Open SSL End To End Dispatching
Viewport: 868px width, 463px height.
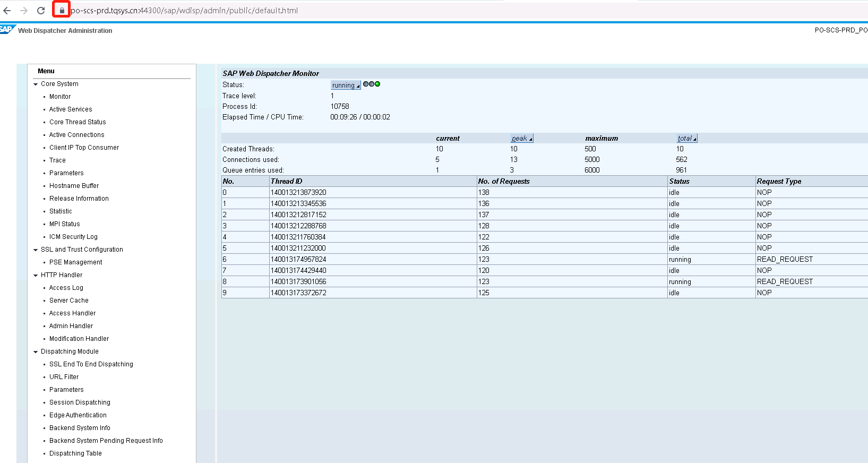[91, 364]
